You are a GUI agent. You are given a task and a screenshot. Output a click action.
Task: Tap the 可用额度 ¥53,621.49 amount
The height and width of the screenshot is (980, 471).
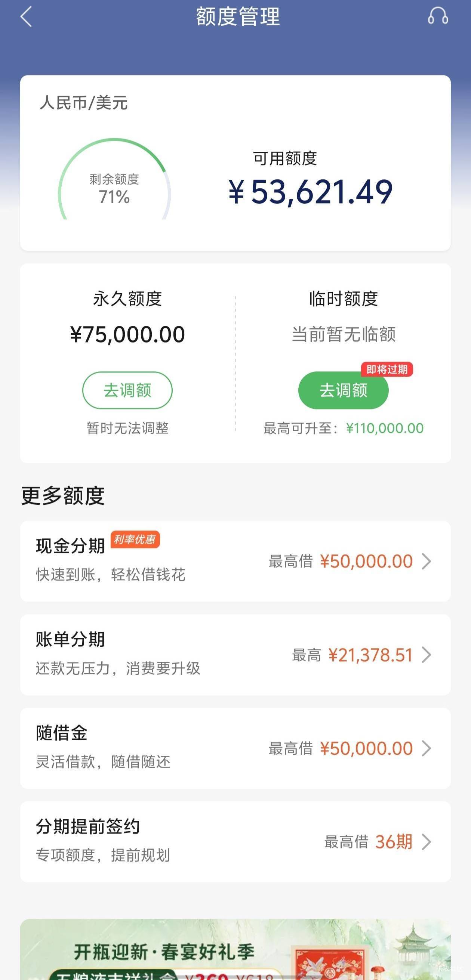click(x=310, y=192)
